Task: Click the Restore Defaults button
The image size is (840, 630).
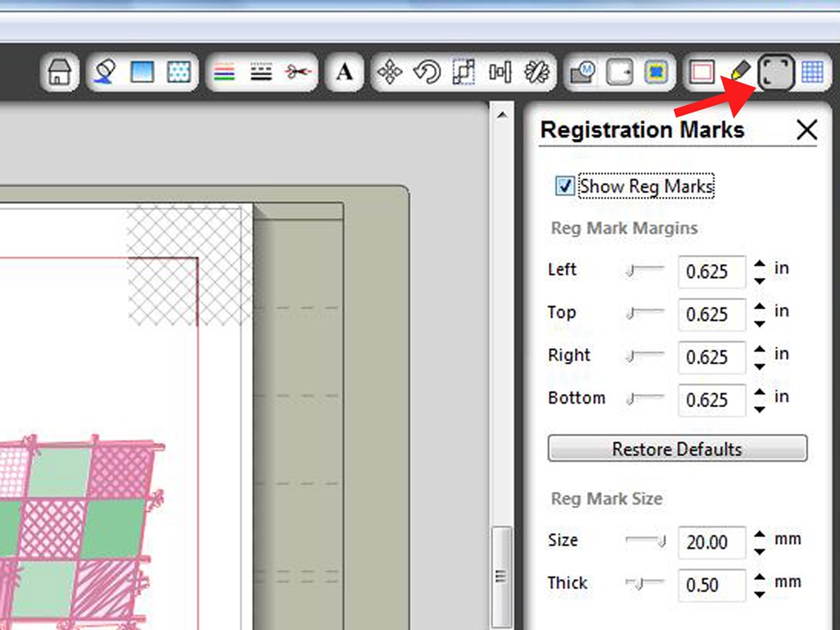Action: click(x=677, y=449)
